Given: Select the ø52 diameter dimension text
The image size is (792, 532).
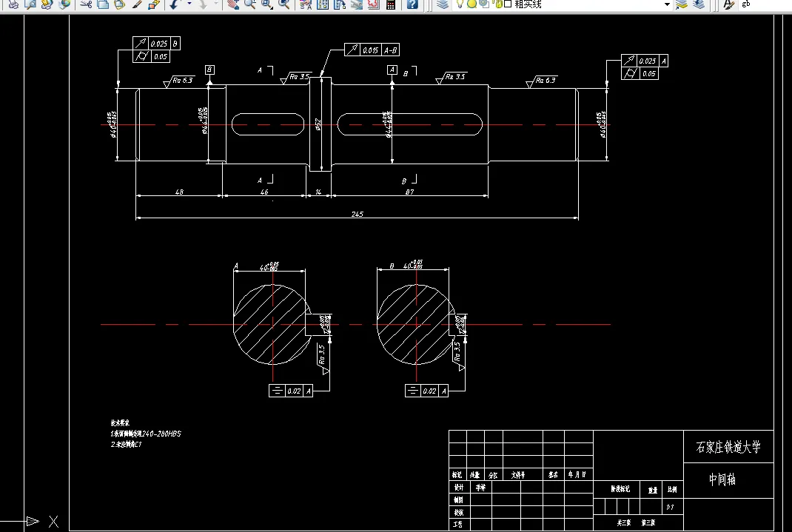Looking at the screenshot, I should point(318,124).
